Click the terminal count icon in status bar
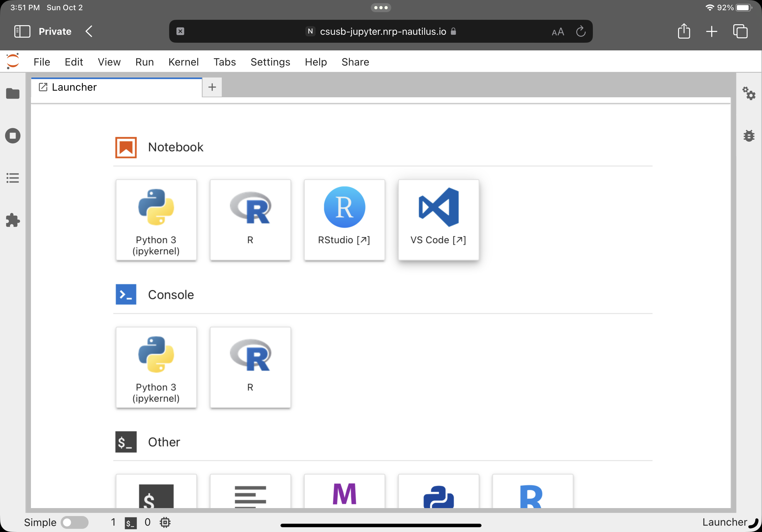The width and height of the screenshot is (762, 532). tap(131, 523)
